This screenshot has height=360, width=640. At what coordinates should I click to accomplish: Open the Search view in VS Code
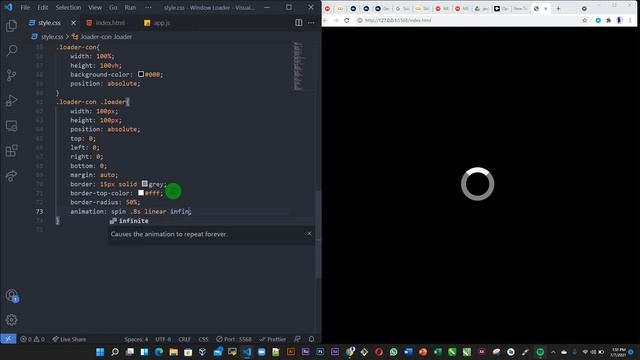(x=11, y=51)
